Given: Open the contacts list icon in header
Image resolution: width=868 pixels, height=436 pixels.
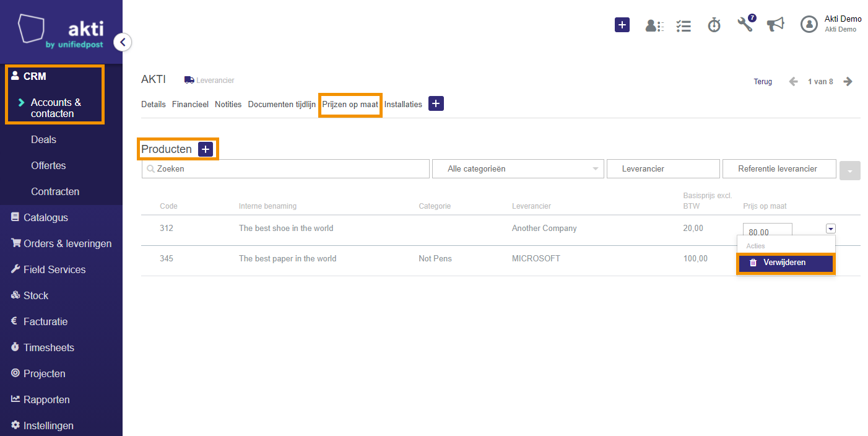Looking at the screenshot, I should (x=654, y=25).
